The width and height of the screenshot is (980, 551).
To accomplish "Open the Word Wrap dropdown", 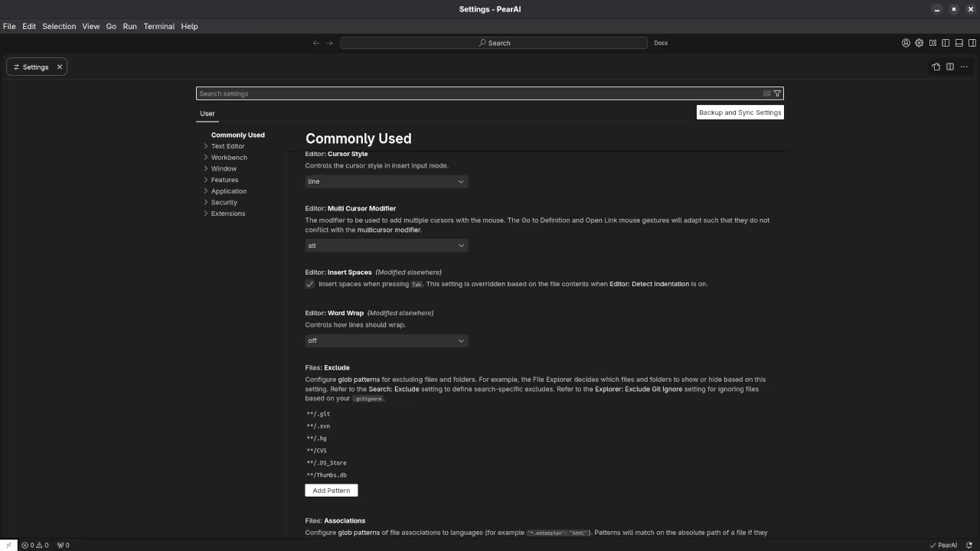I will (x=386, y=341).
